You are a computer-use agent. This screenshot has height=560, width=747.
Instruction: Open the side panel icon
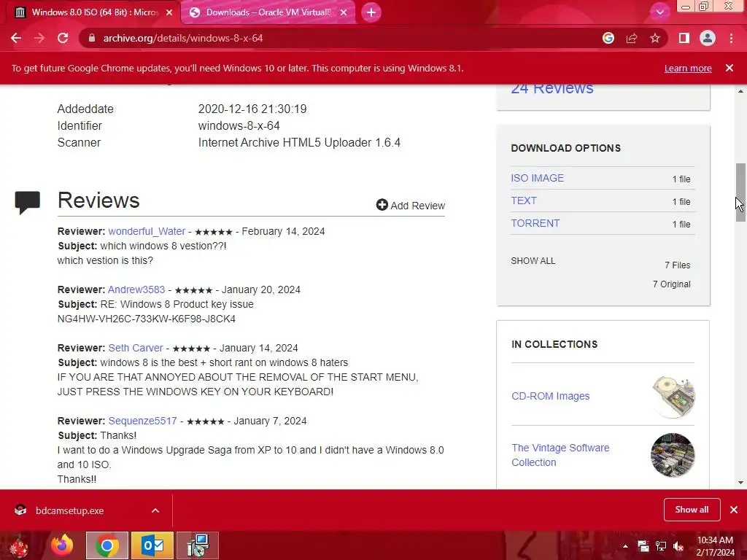tap(684, 38)
